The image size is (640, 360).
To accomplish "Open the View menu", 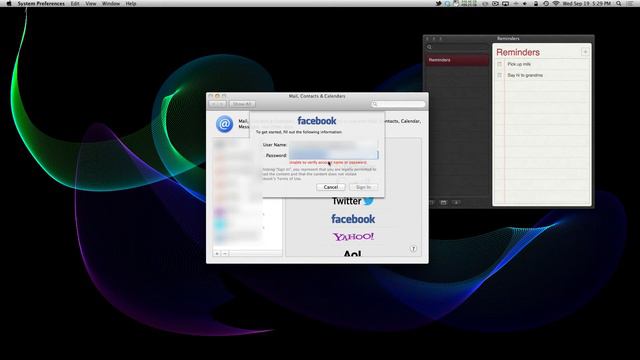I will pos(91,3).
